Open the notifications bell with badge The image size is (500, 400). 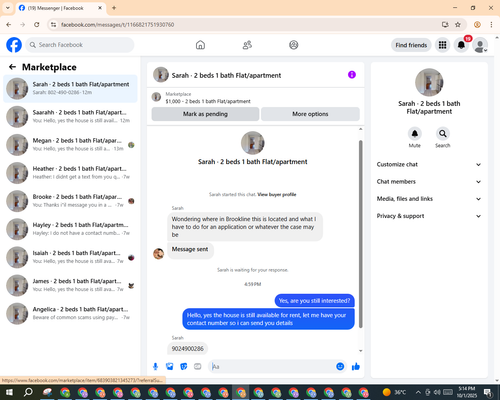461,45
